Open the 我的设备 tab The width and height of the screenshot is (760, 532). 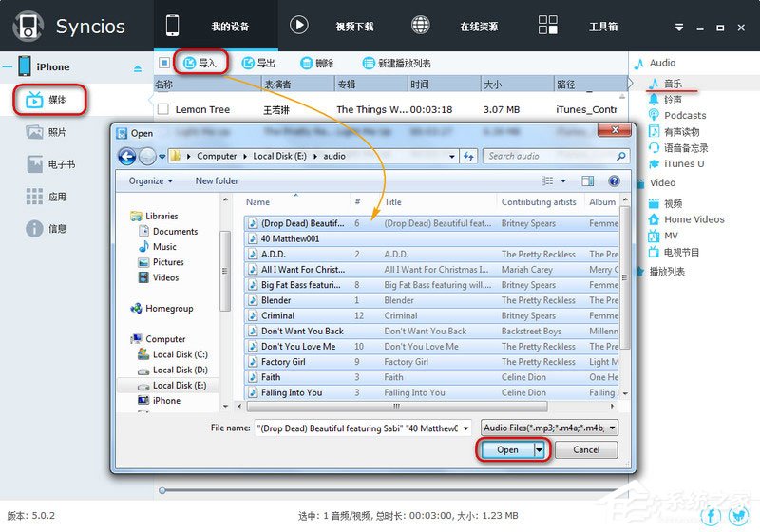coord(216,26)
